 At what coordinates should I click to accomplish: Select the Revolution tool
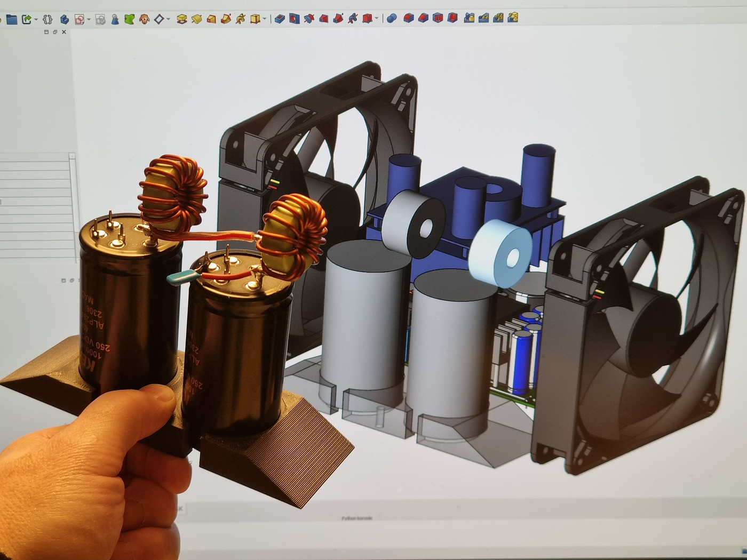coord(196,19)
